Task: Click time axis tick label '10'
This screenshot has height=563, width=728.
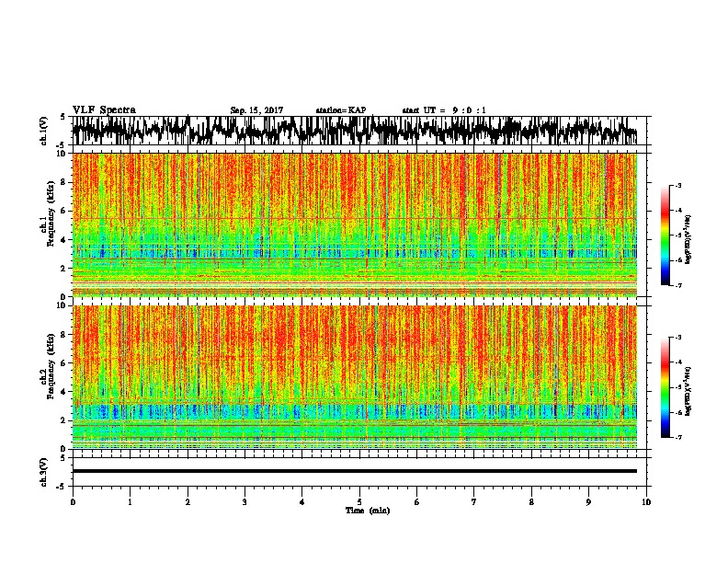Action: pos(646,502)
